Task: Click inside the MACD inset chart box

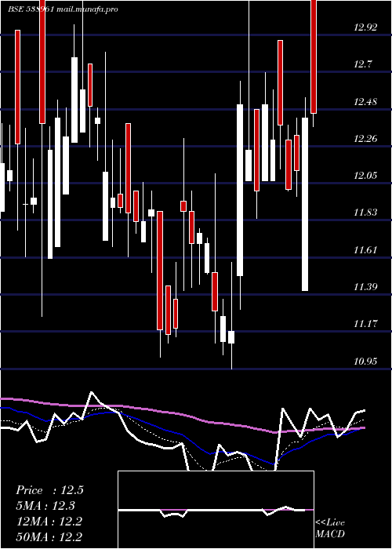Action: coord(216,510)
